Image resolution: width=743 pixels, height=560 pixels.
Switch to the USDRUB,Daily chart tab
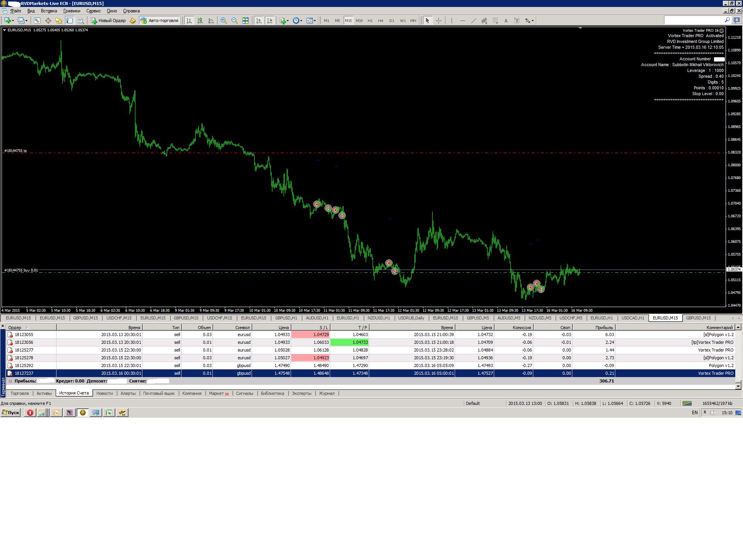click(411, 318)
